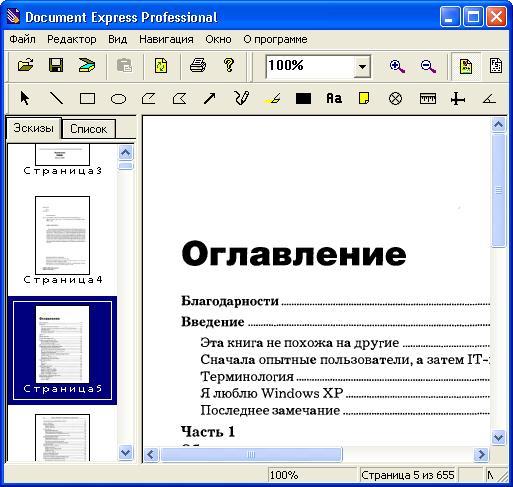Screen dimensions: 513x487
Task: Click the Оглавление heading in document
Action: pos(294,254)
